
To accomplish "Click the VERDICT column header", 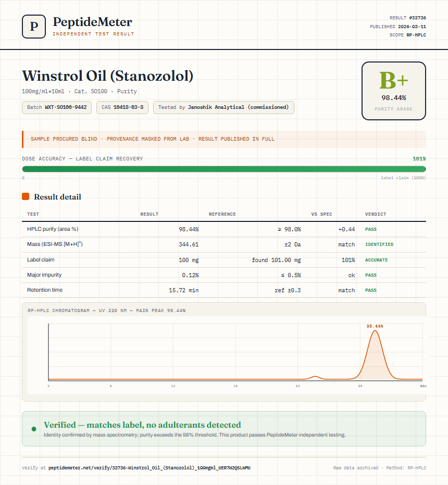I will [x=376, y=214].
